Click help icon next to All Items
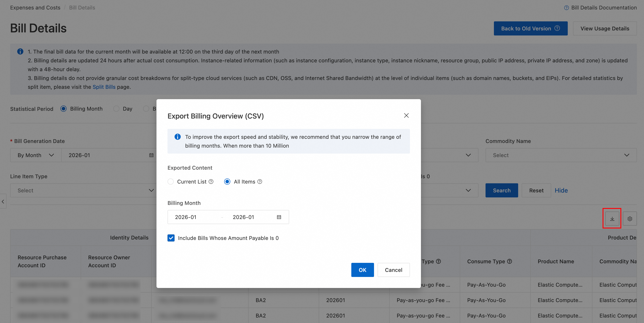 (260, 182)
